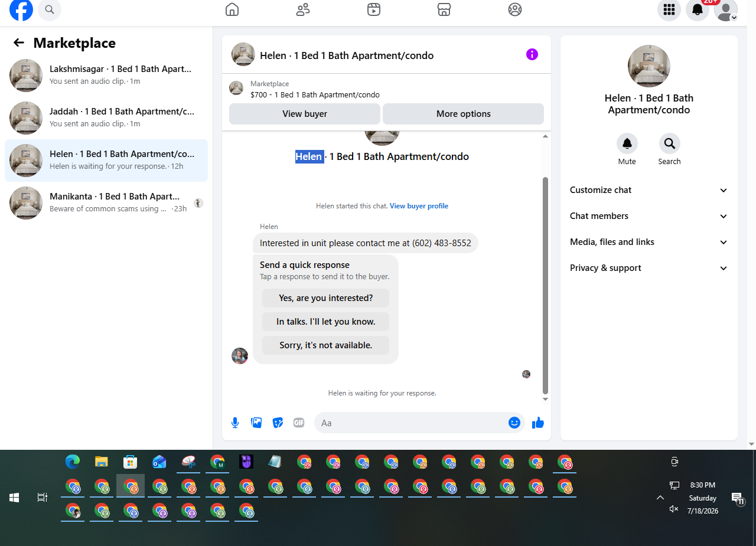The width and height of the screenshot is (756, 546).
Task: Click the chat header listing photo
Action: pyautogui.click(x=243, y=54)
